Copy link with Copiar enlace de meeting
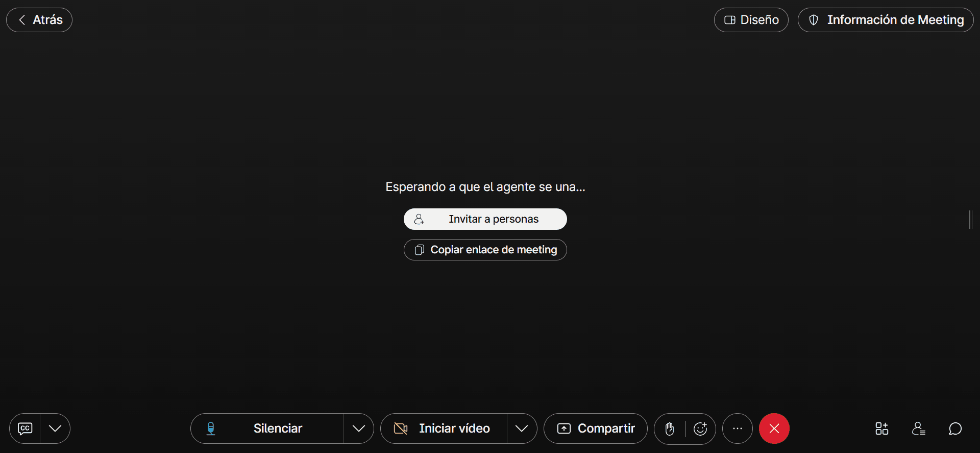This screenshot has width=980, height=453. point(485,250)
